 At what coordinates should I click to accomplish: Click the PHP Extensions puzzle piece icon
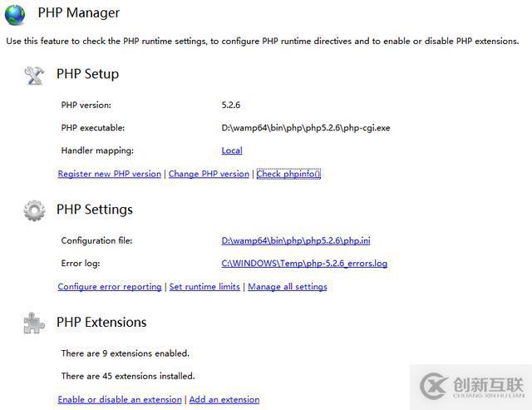[x=34, y=323]
